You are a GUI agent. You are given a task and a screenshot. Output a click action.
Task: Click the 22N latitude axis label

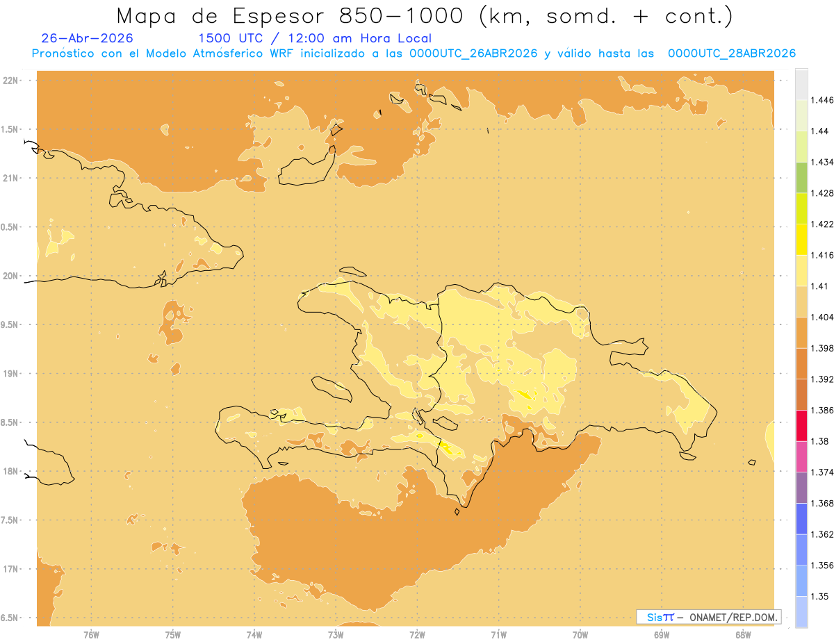point(12,81)
